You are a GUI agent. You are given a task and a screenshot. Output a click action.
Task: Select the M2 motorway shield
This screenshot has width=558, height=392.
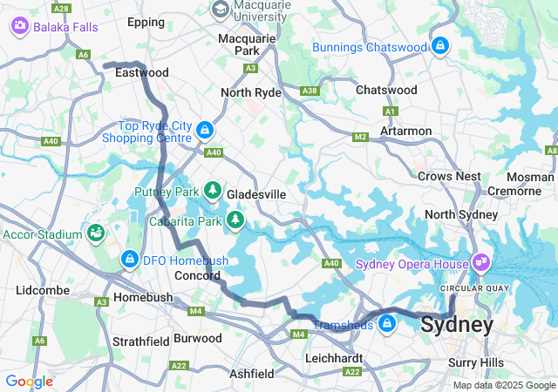point(360,137)
